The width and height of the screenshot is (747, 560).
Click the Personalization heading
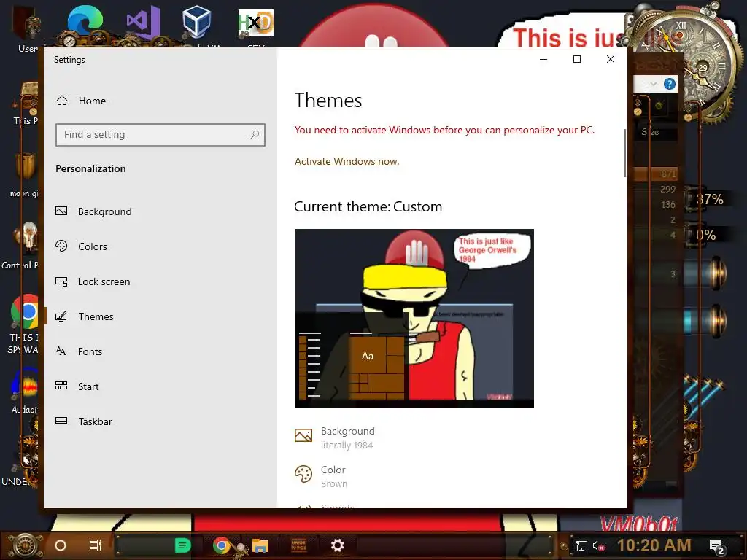point(90,168)
